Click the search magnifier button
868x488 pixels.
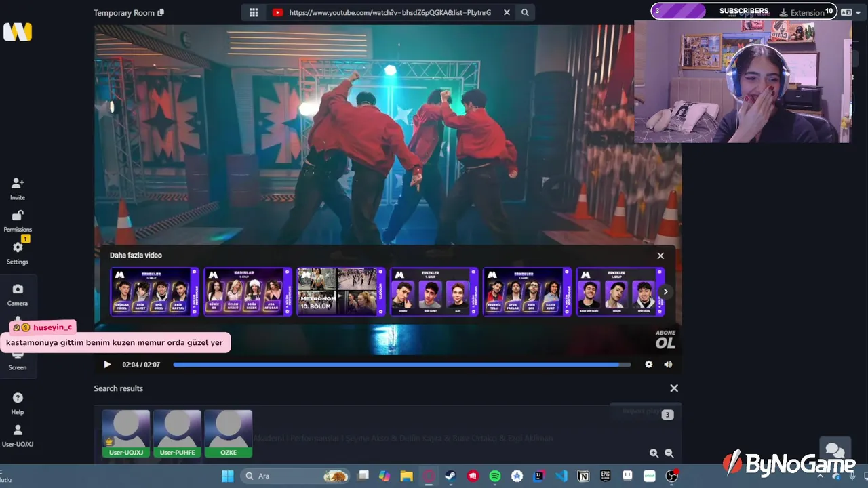click(525, 12)
